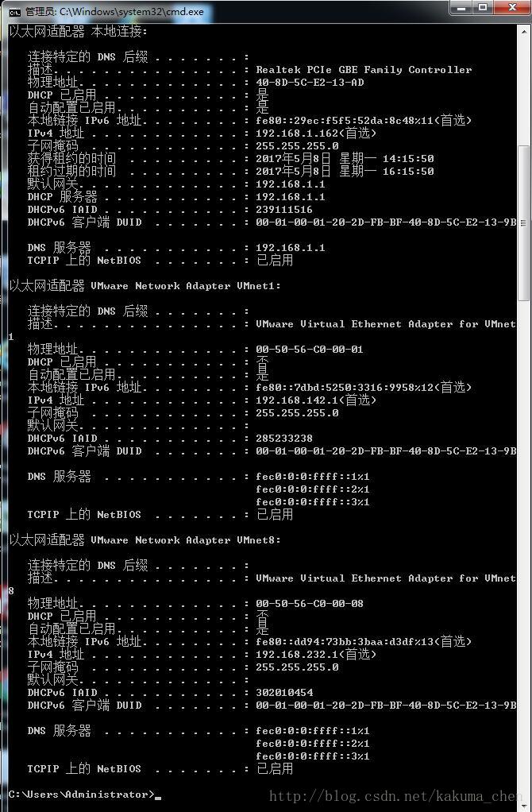This screenshot has height=812, width=532.
Task: Click the MAC address 00-50-56-C0-00-08
Action: point(310,603)
